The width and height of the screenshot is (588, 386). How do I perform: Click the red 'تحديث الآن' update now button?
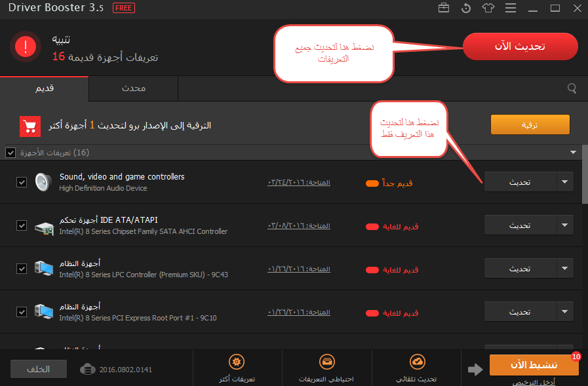520,47
